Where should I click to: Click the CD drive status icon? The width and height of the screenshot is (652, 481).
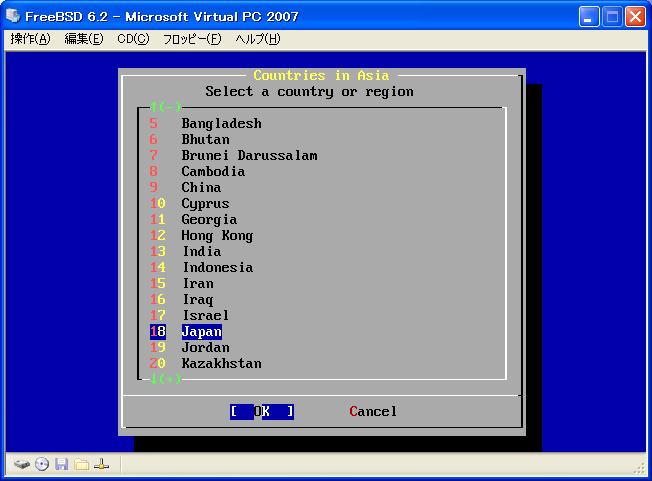click(x=42, y=464)
